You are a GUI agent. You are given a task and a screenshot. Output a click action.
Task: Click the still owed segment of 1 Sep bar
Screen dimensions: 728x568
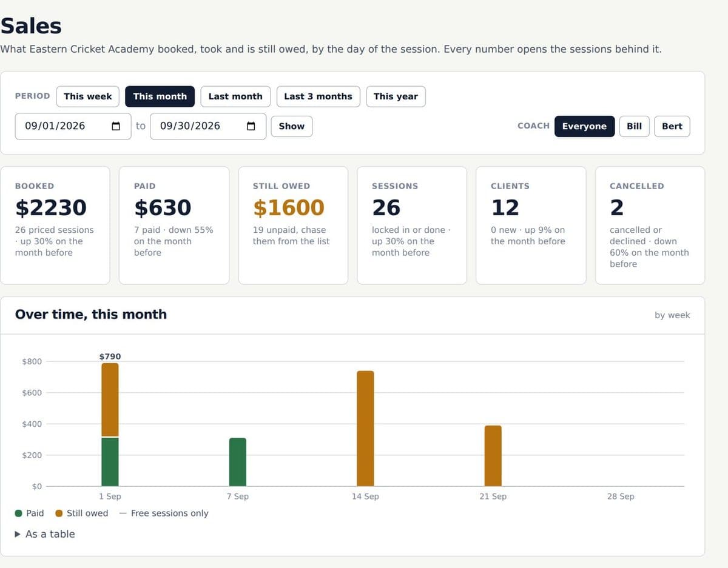coord(110,399)
